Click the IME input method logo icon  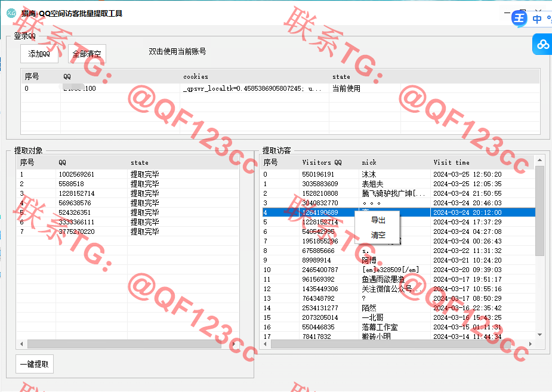click(x=519, y=18)
